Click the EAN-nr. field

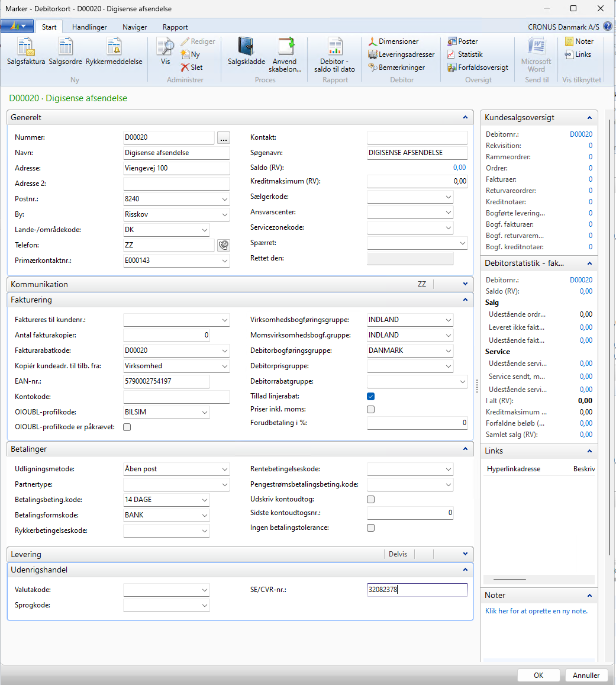pyautogui.click(x=166, y=381)
